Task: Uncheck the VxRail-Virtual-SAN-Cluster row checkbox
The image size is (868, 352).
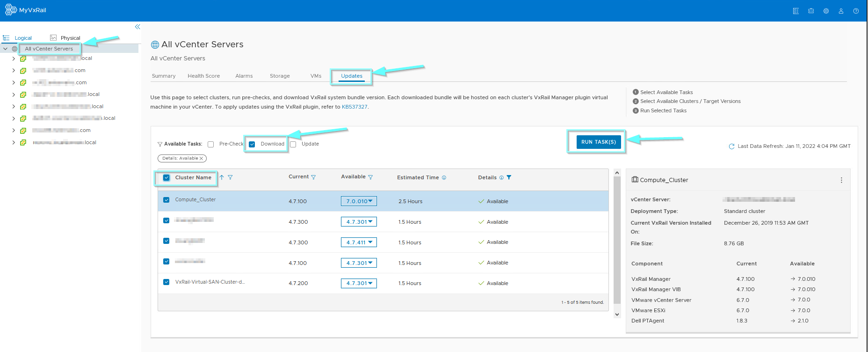Action: click(166, 282)
